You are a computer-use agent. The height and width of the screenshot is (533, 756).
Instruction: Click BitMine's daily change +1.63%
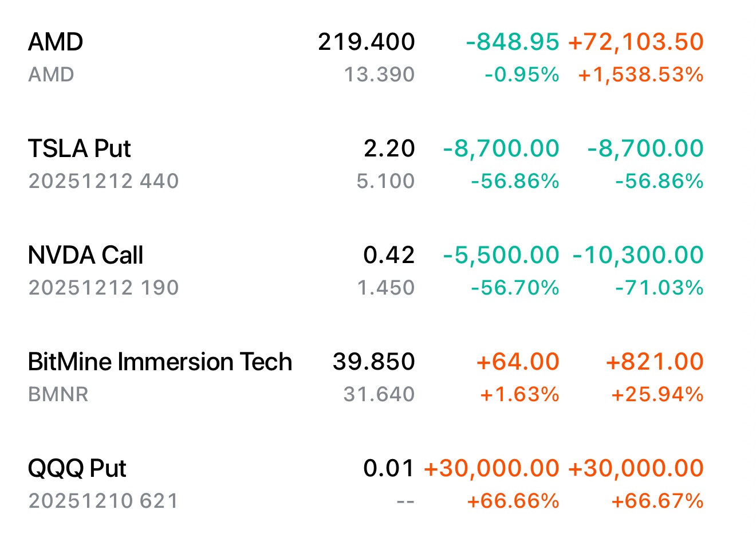tap(519, 394)
